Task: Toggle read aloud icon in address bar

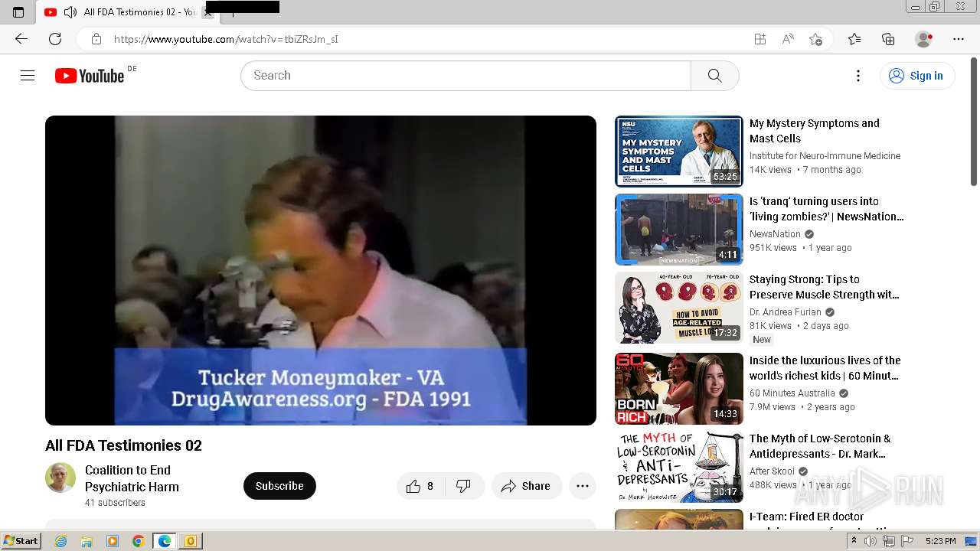Action: [x=788, y=39]
